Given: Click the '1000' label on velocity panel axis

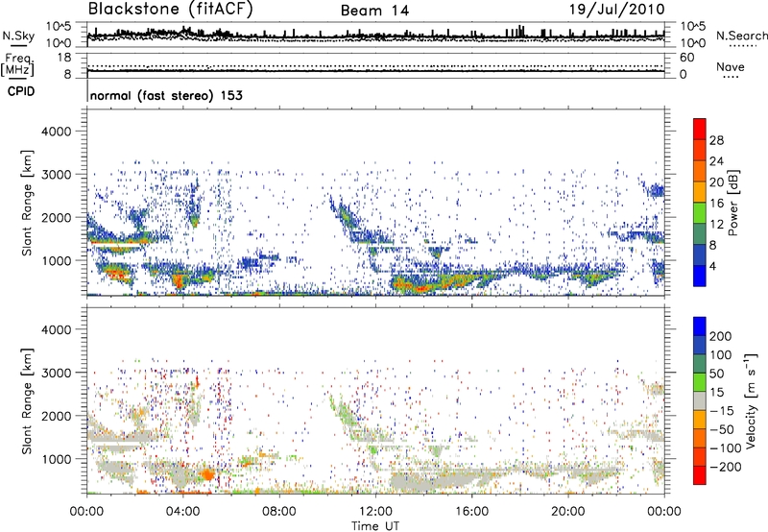Looking at the screenshot, I should pos(56,459).
